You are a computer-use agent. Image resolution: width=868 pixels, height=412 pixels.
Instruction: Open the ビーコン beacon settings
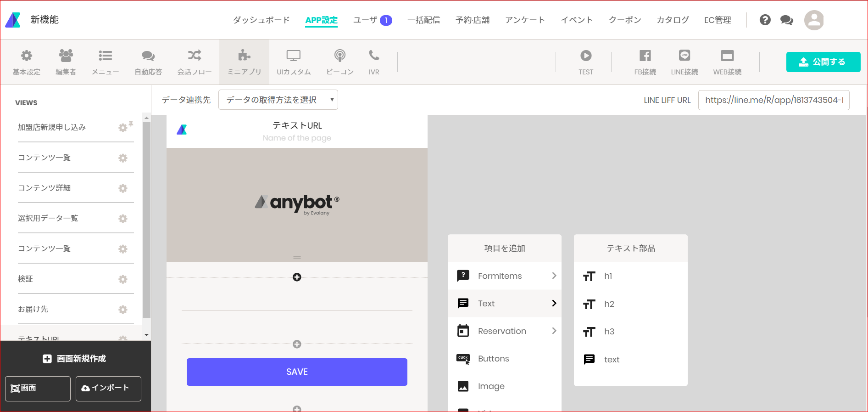[x=339, y=62]
